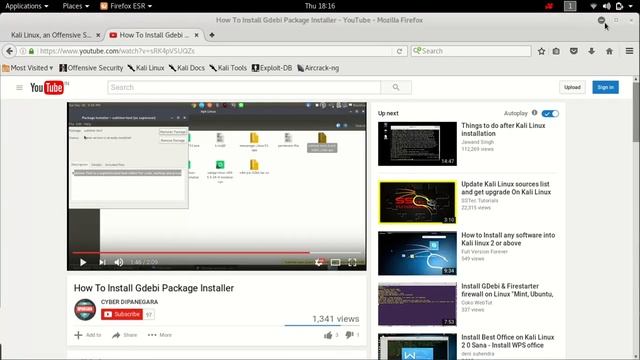The image size is (640, 360).
Task: Close the Kali Linux tab
Action: click(98, 35)
